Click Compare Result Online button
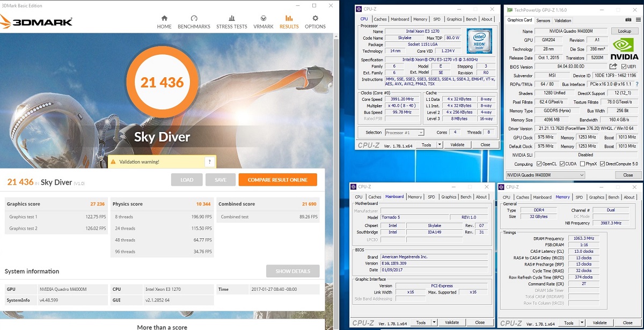This screenshot has width=644, height=330. 277,180
